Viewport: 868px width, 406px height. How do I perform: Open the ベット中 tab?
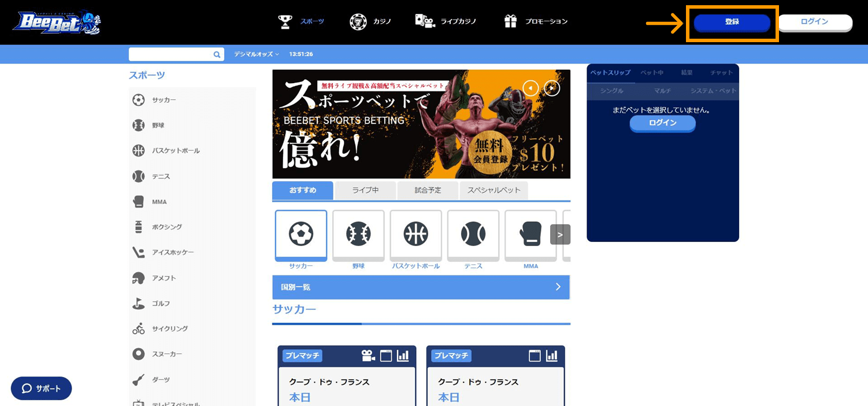(x=652, y=73)
